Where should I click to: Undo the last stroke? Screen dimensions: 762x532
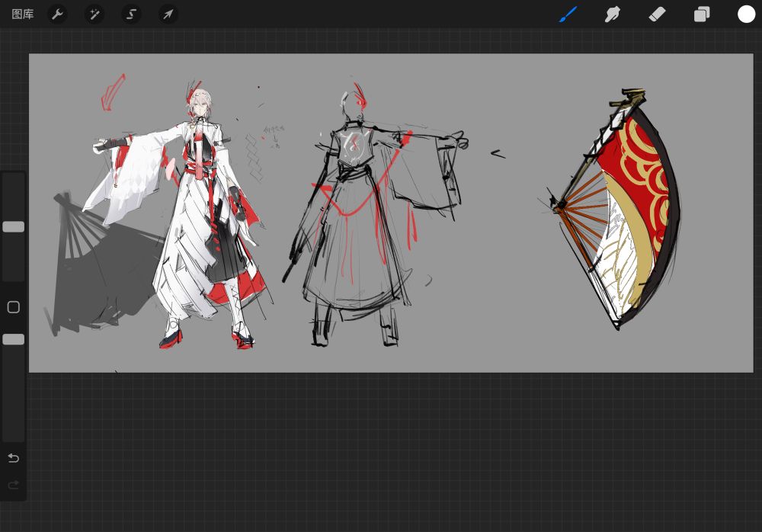[14, 458]
